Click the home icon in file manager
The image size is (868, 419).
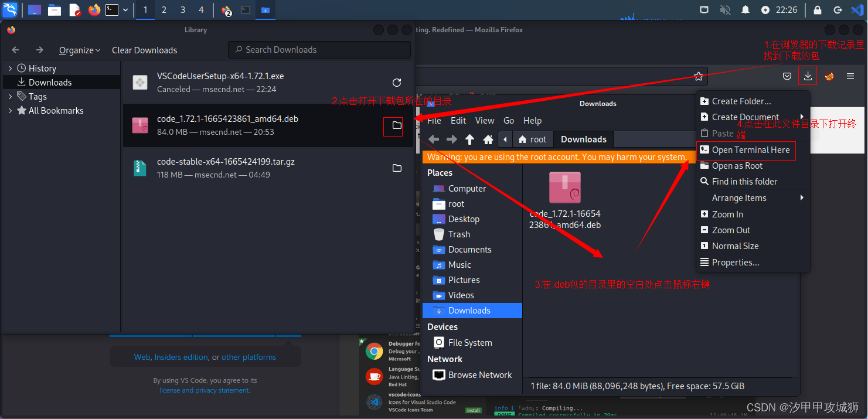[489, 139]
